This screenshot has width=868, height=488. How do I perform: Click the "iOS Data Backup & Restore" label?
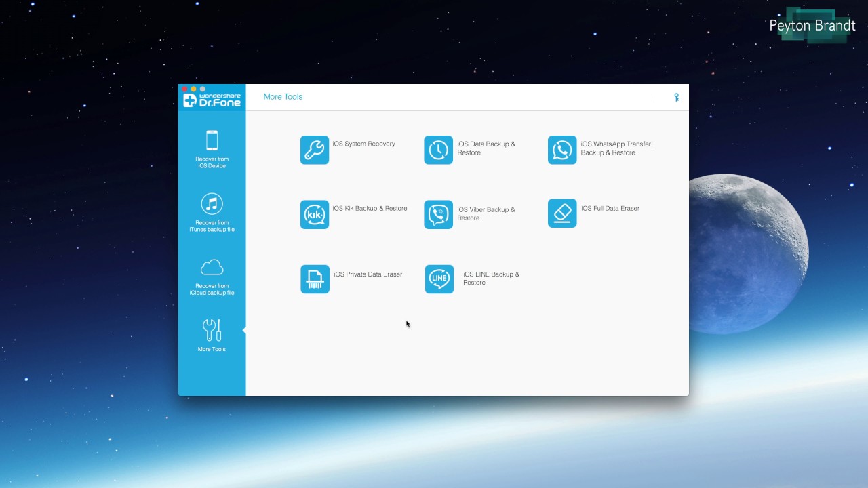(486, 148)
